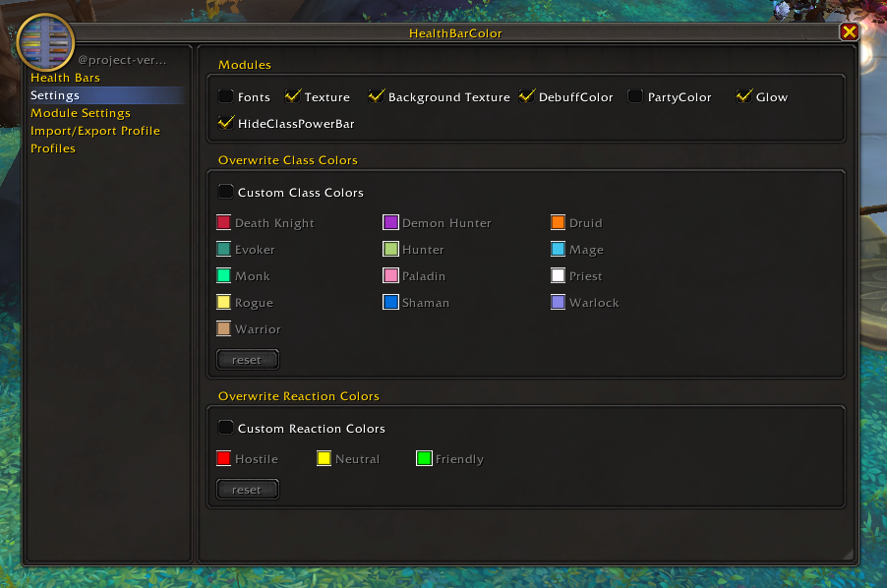This screenshot has width=887, height=588.
Task: Pick the Death Knight color swatch
Action: coord(223,223)
